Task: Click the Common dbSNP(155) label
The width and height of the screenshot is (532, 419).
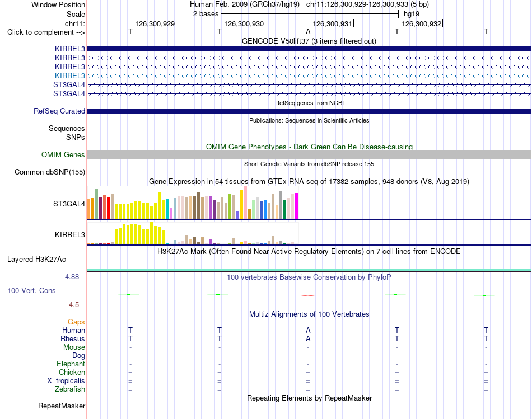Action: coord(50,172)
